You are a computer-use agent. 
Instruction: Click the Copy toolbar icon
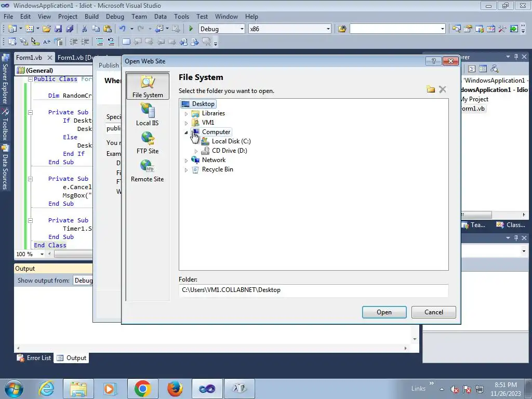96,29
